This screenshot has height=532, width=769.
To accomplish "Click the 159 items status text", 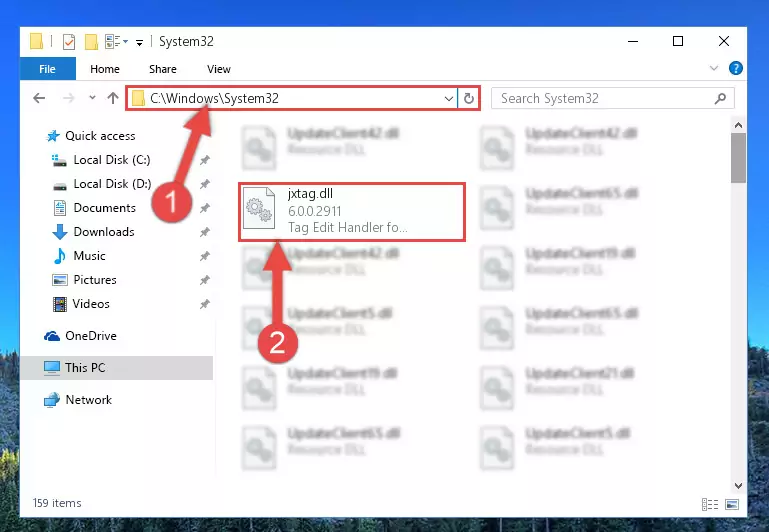I will tap(57, 503).
